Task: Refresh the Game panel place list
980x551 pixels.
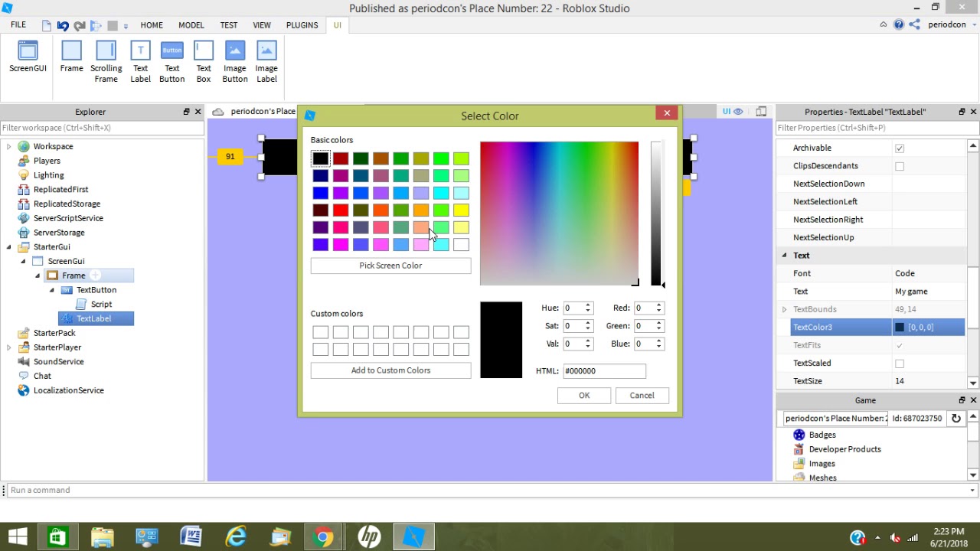Action: click(955, 418)
